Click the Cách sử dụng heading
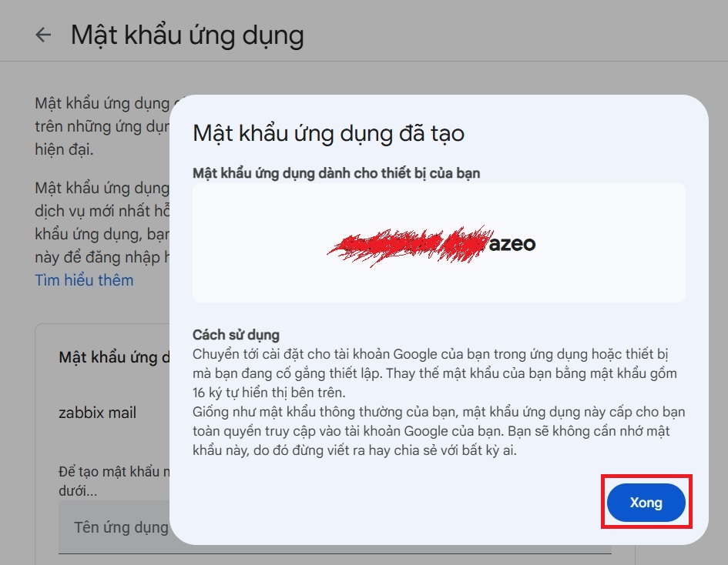 point(236,335)
